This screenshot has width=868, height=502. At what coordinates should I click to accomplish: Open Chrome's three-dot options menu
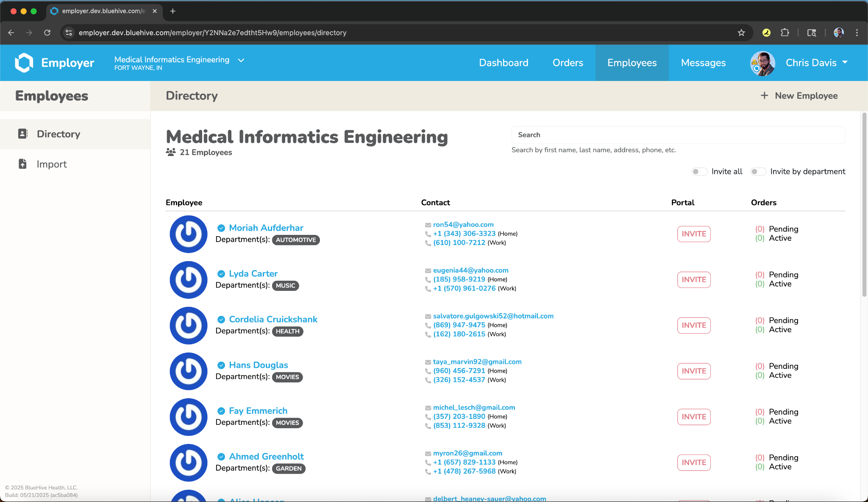tap(857, 33)
